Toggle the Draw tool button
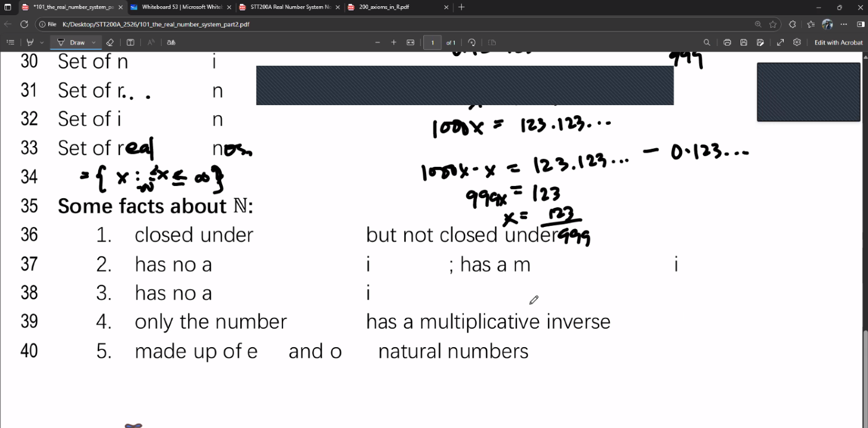Screen dimensions: 868x428 [x=72, y=43]
